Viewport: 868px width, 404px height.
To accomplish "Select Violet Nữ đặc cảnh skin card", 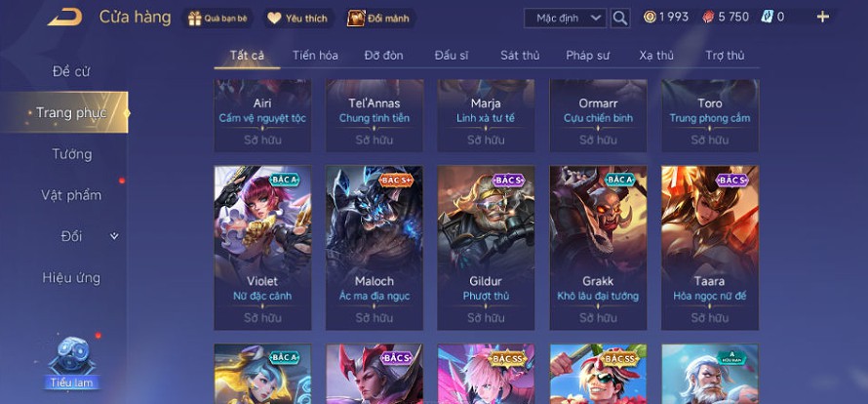I will coord(263,248).
